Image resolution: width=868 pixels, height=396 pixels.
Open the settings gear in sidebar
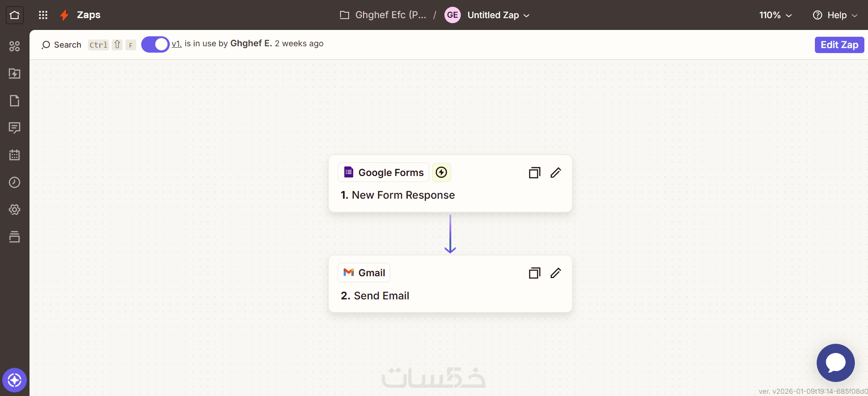coord(15,210)
